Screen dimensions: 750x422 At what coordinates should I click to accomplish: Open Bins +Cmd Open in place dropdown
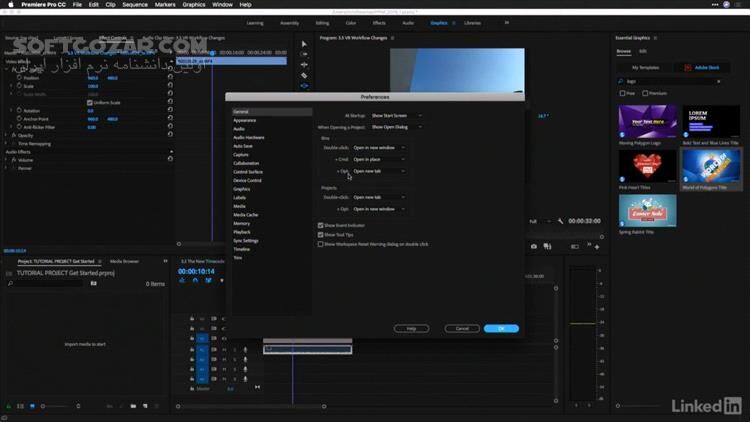[379, 159]
